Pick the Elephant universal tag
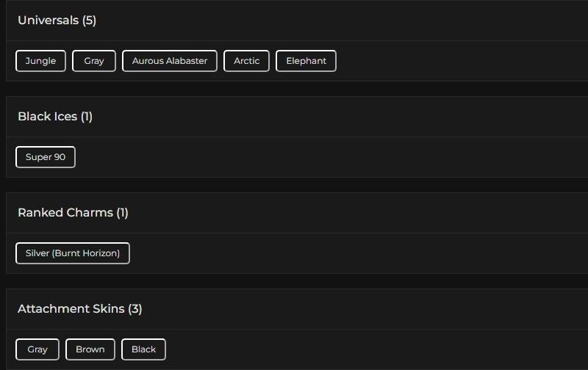The width and height of the screenshot is (588, 370). click(x=306, y=61)
